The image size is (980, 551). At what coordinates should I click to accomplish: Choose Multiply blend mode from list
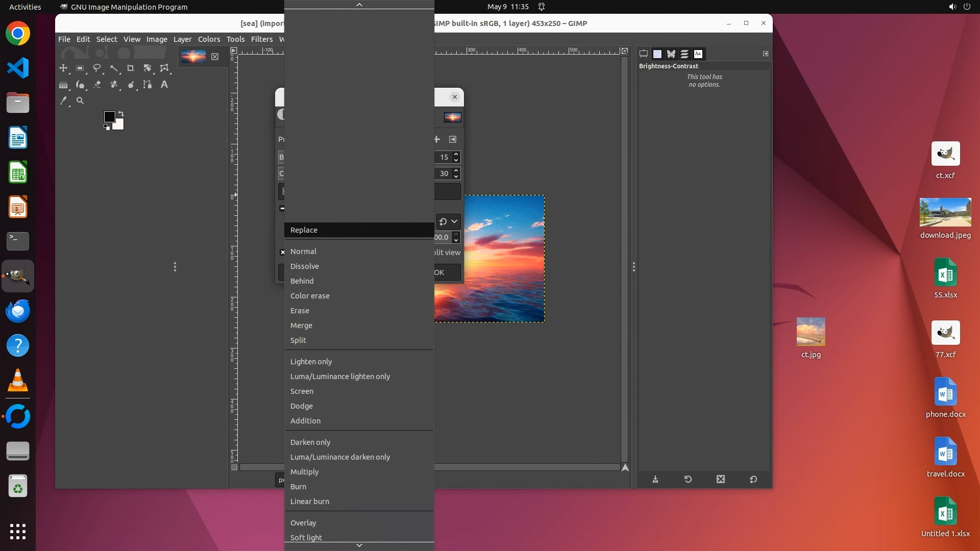click(x=304, y=472)
